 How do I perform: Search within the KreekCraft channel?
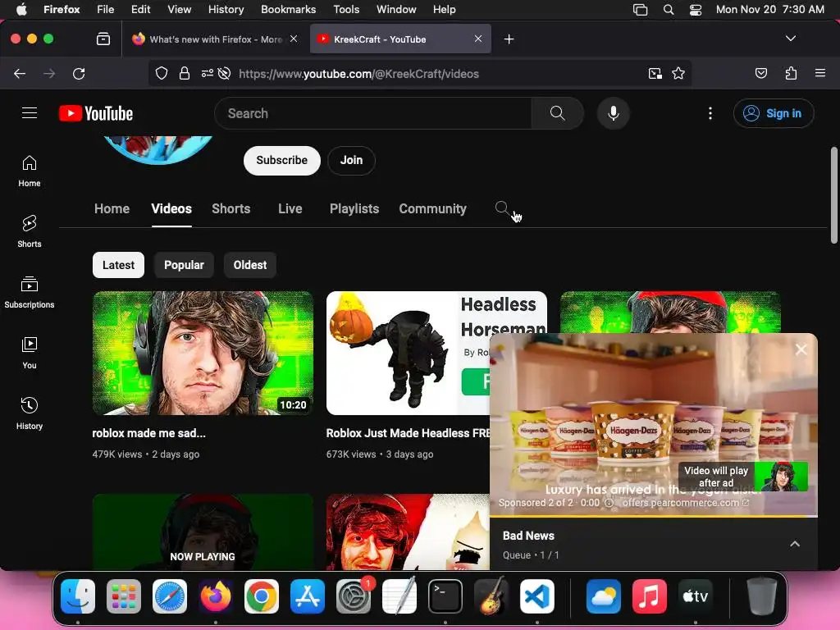[x=502, y=208]
